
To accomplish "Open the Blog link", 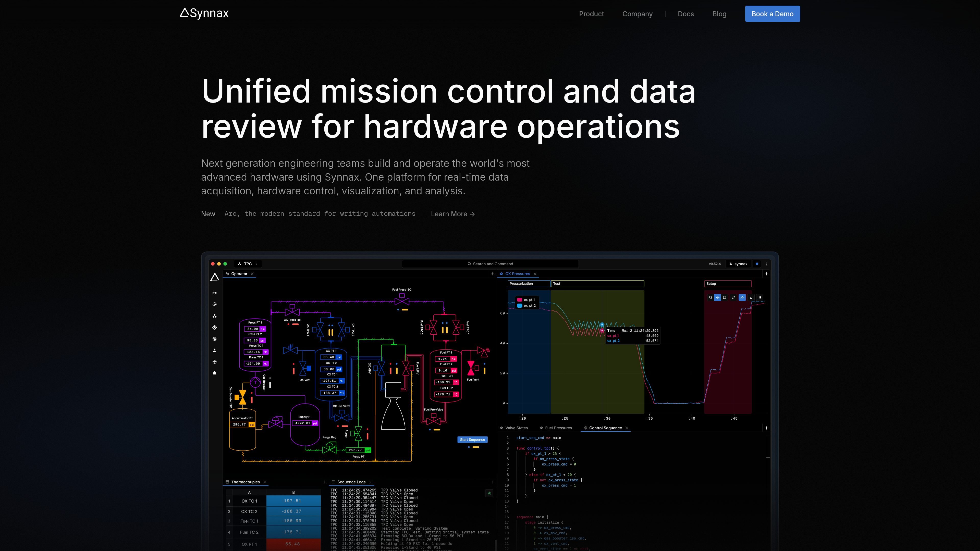I will click(719, 14).
